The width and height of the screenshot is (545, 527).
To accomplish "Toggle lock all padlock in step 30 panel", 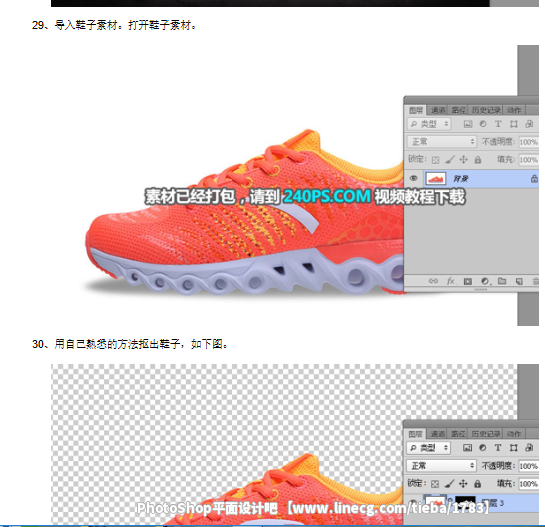I will (478, 484).
